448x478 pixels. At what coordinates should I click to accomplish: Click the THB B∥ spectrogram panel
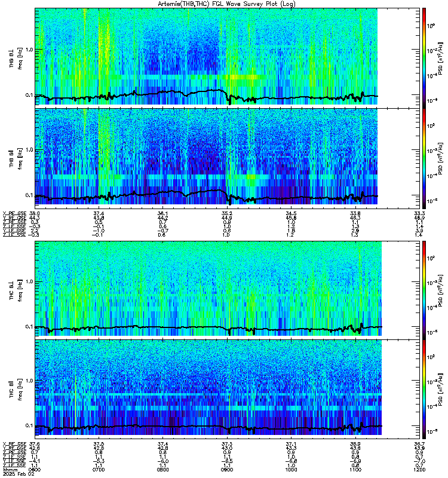(x=228, y=158)
